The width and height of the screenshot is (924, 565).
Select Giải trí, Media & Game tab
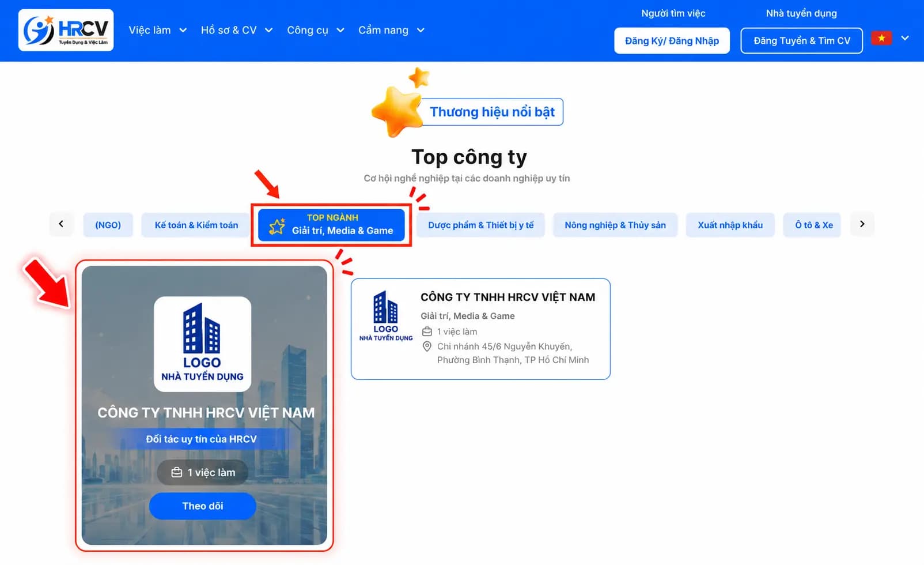tap(332, 225)
